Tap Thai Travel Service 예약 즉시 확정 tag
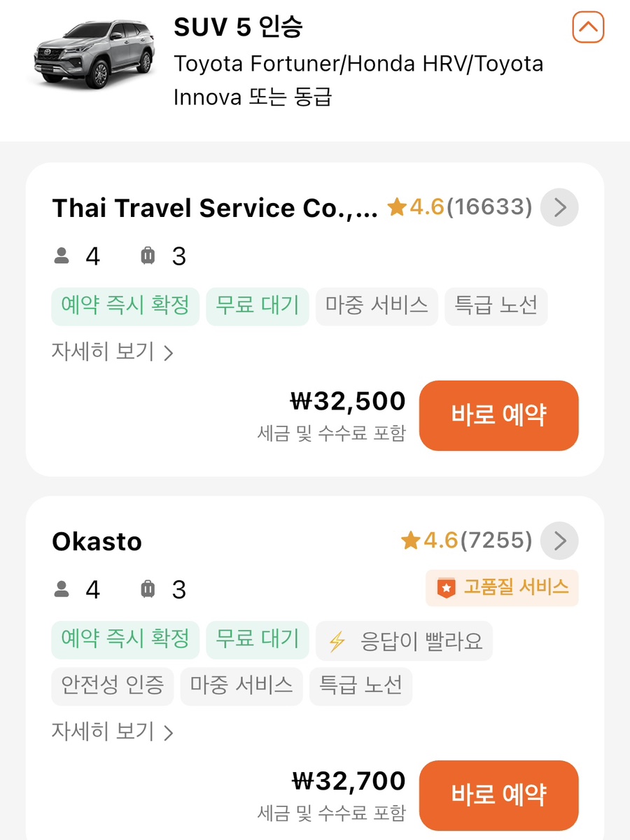Screen dimensions: 630x840 tap(125, 306)
